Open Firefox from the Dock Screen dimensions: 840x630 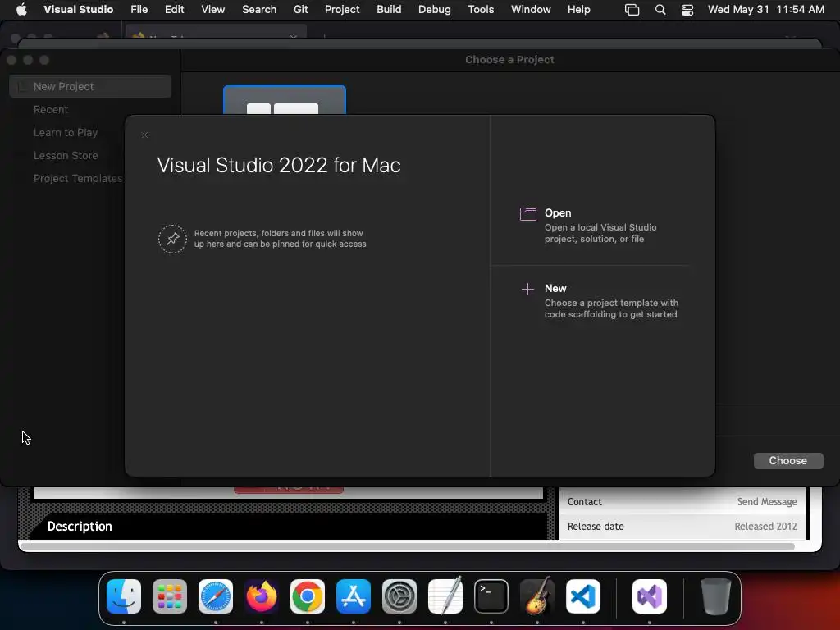[262, 596]
